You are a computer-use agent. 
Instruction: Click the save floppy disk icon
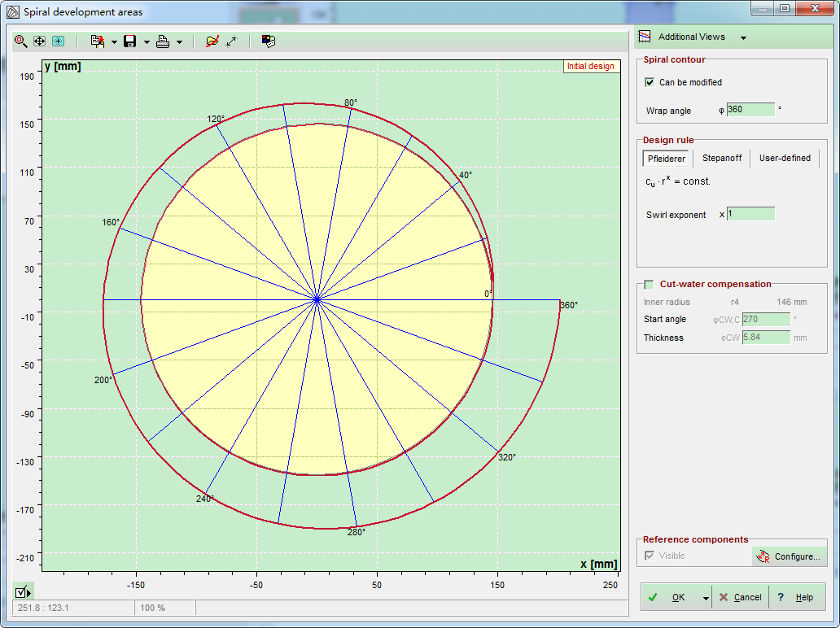(130, 41)
